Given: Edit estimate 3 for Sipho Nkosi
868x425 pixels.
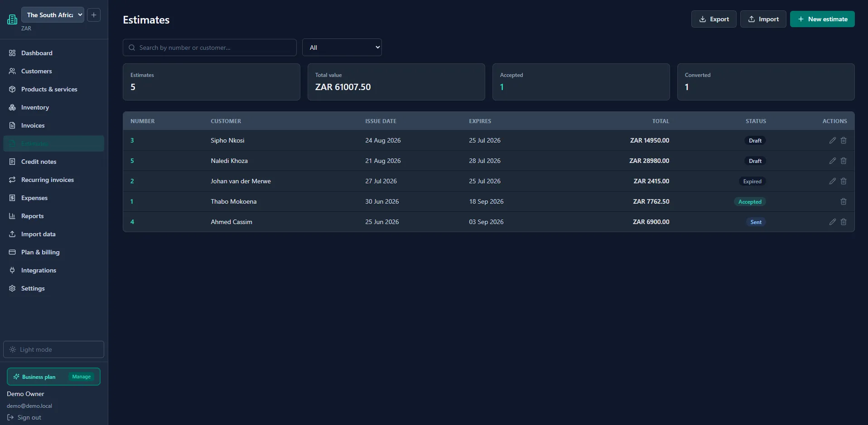Looking at the screenshot, I should click(x=832, y=140).
